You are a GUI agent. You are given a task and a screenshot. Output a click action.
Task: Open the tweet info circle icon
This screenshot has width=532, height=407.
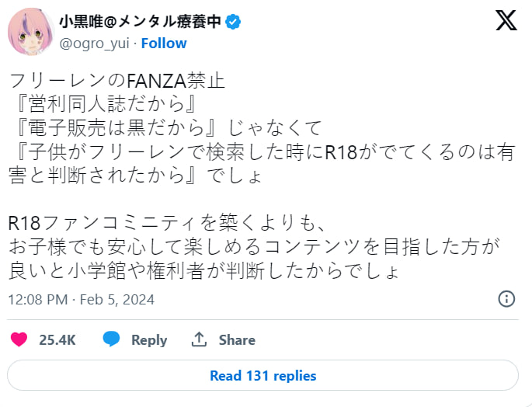coord(506,298)
